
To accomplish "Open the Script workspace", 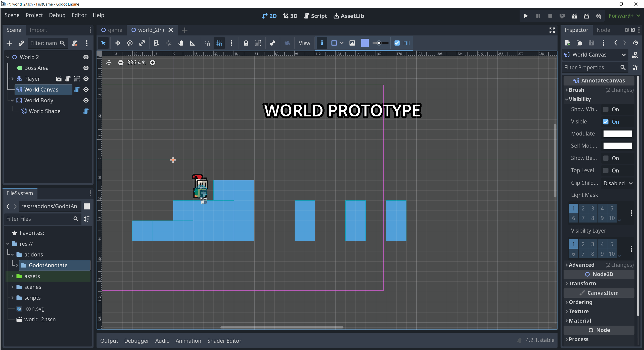I will tap(315, 16).
